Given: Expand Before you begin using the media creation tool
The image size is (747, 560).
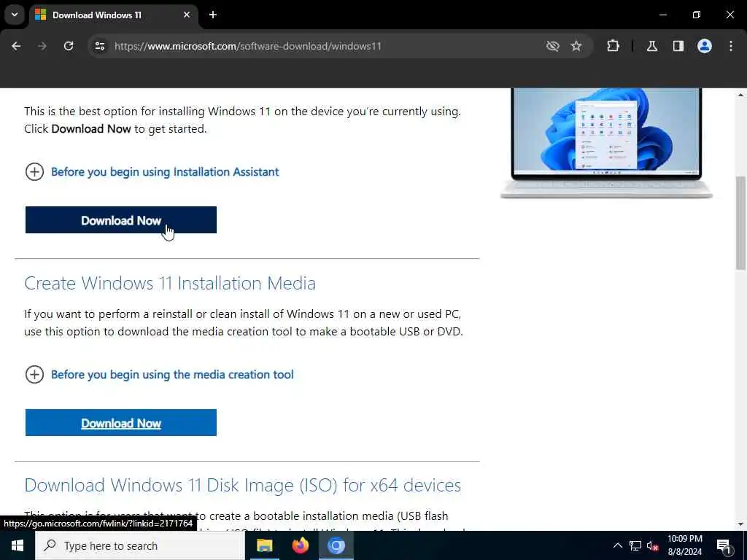Looking at the screenshot, I should point(159,375).
